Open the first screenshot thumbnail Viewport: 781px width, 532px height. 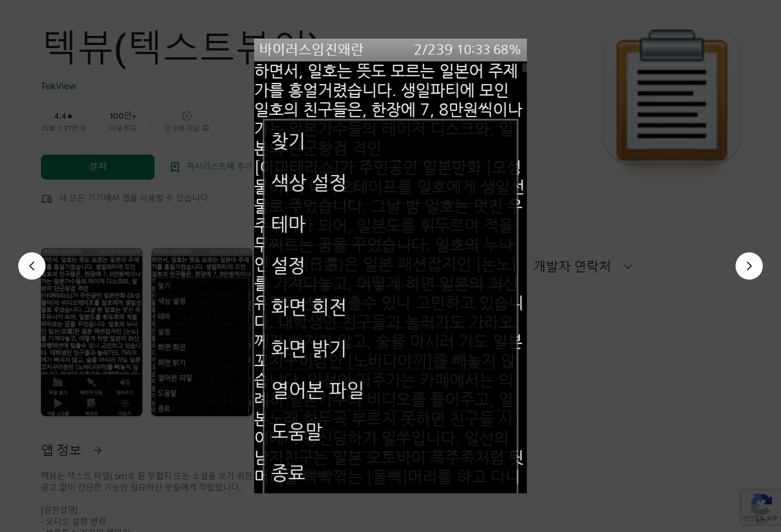(x=91, y=332)
